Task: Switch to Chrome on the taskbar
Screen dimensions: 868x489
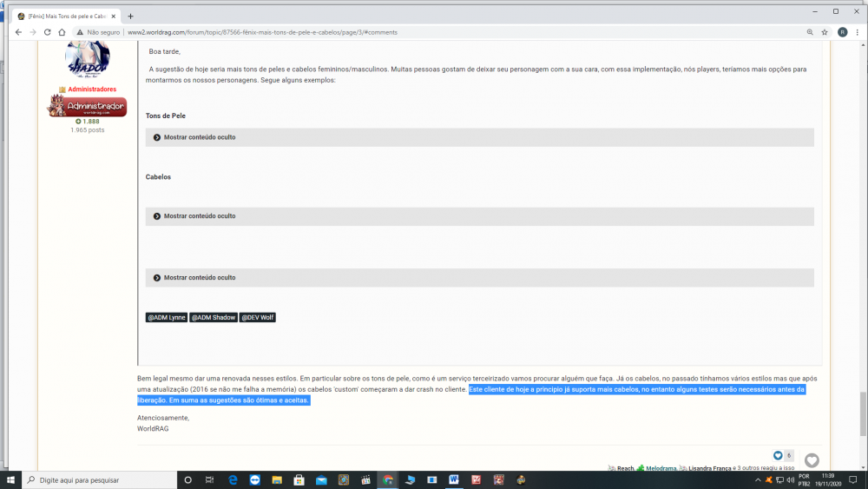Action: 387,479
